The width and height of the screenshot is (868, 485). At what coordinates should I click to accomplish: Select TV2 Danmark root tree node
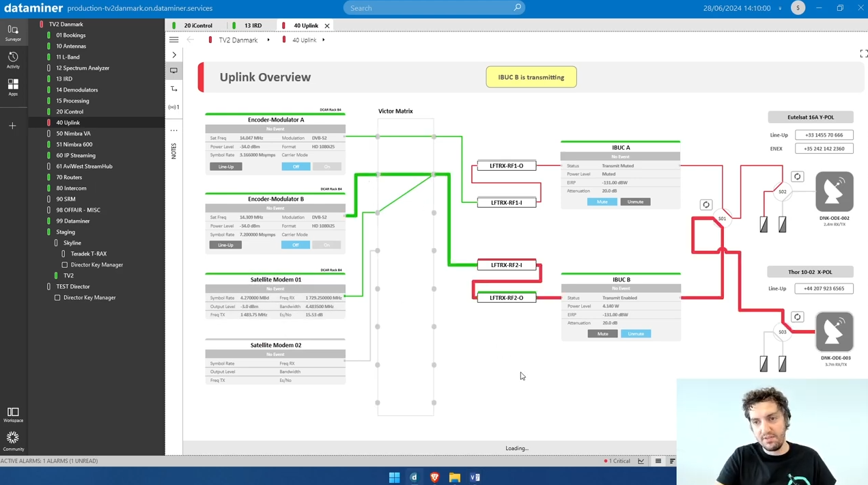(66, 25)
